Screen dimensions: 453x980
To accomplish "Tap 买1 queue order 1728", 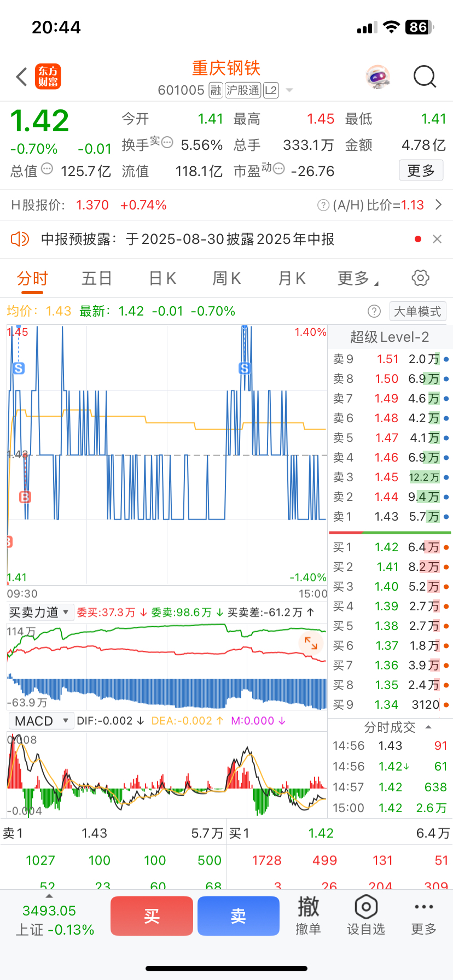I will coord(266,861).
